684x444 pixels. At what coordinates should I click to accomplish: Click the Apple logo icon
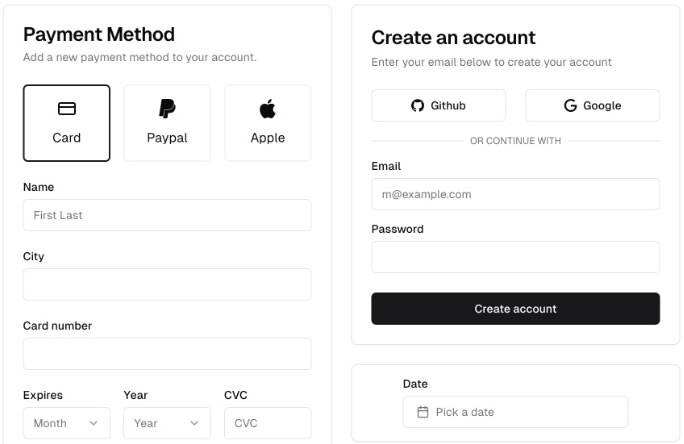click(267, 109)
